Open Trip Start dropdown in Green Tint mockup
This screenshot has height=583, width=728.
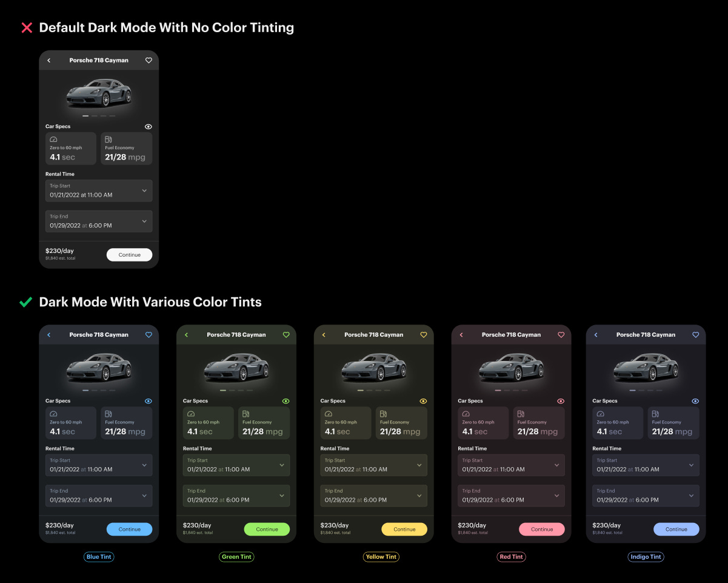[236, 465]
